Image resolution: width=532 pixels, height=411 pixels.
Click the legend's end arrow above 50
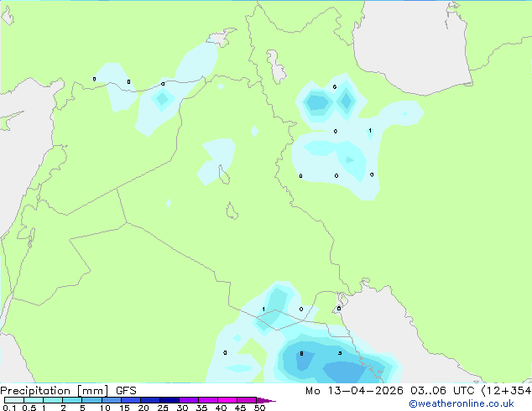point(266,400)
